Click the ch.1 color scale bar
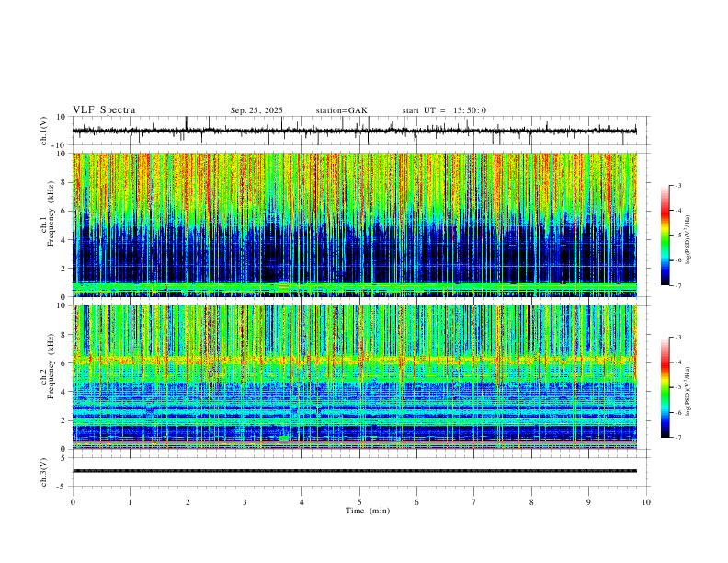The height and width of the screenshot is (563, 728). 665,236
